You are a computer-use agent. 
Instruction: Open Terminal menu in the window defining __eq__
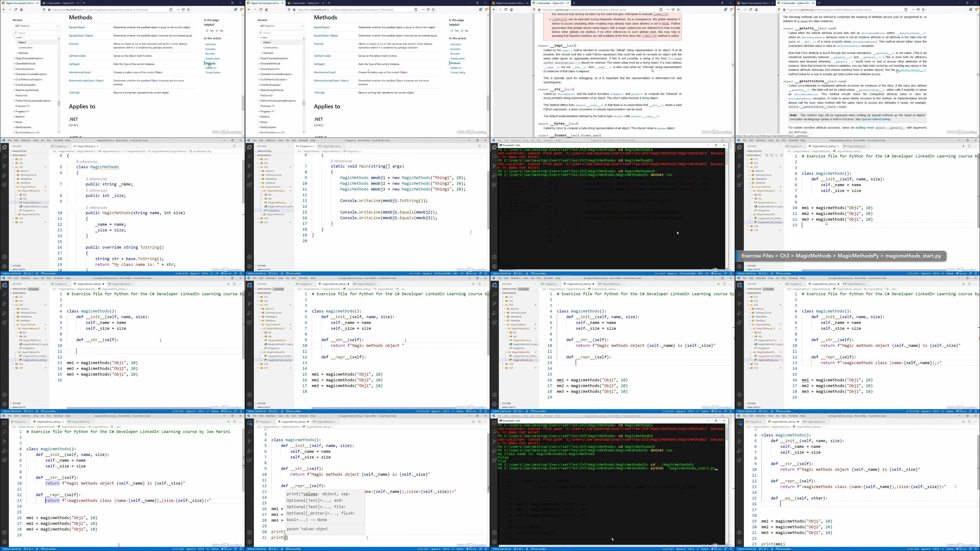pyautogui.click(x=793, y=416)
